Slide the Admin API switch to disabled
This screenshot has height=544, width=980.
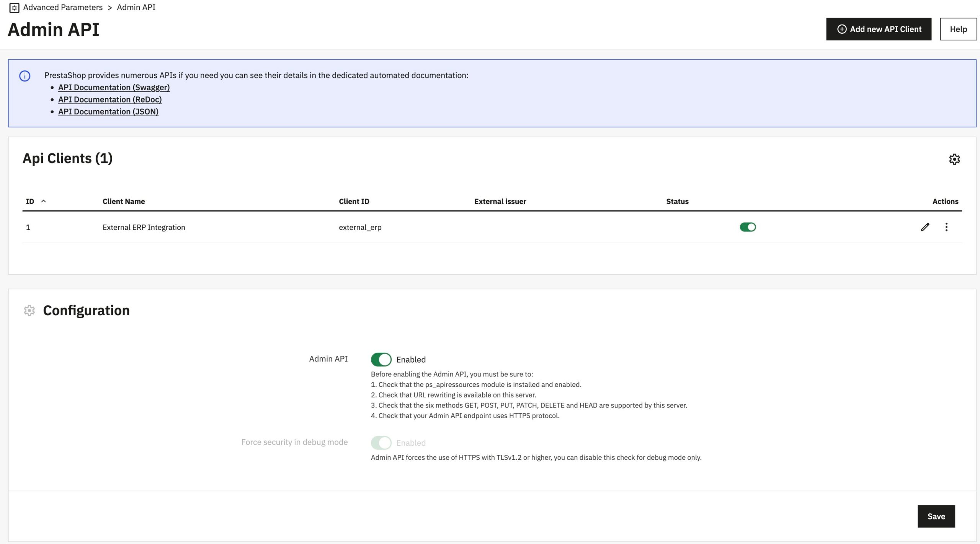381,359
